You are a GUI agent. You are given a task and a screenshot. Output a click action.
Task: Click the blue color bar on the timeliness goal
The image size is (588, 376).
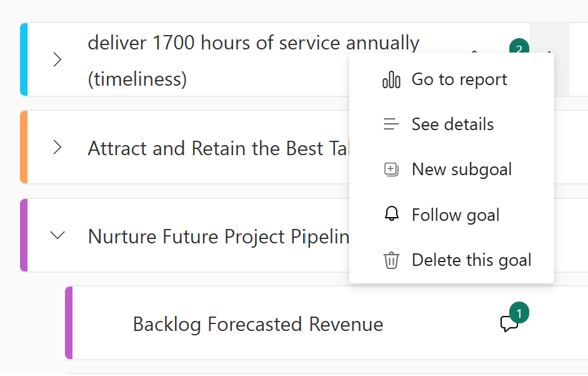tap(24, 60)
